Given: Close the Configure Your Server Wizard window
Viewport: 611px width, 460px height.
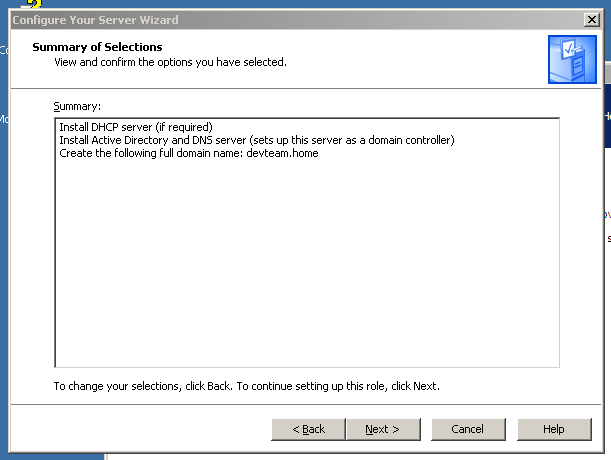Looking at the screenshot, I should pyautogui.click(x=591, y=19).
